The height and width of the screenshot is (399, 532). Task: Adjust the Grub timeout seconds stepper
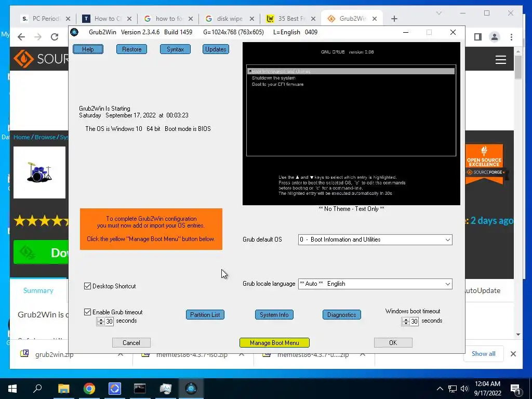101,321
